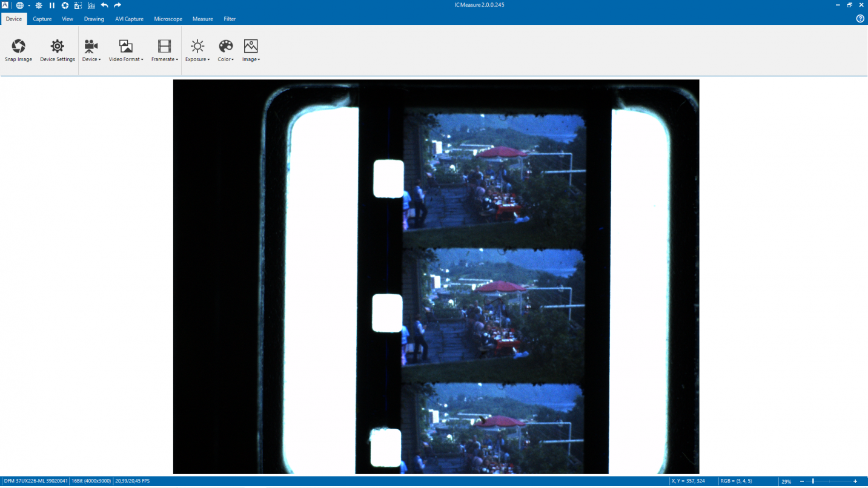This screenshot has height=488, width=868.
Task: Open Device Settings from the ribbon
Action: point(58,51)
